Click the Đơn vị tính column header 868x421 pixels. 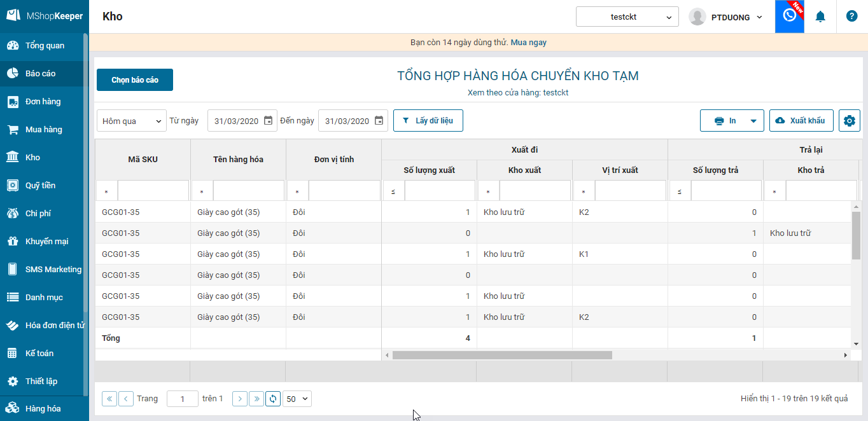(x=334, y=160)
